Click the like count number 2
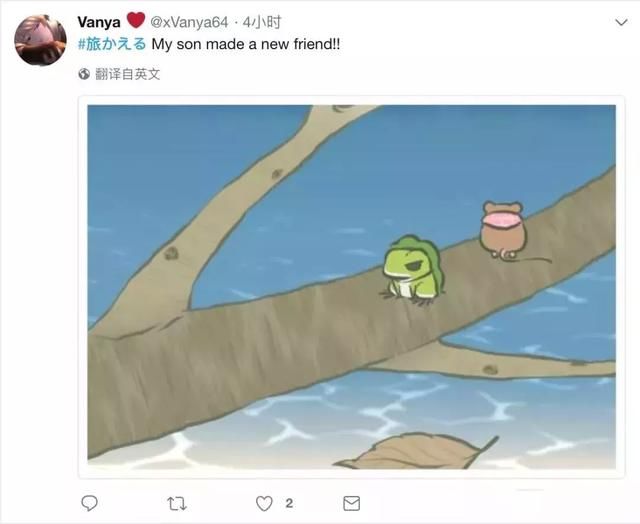 click(x=289, y=503)
